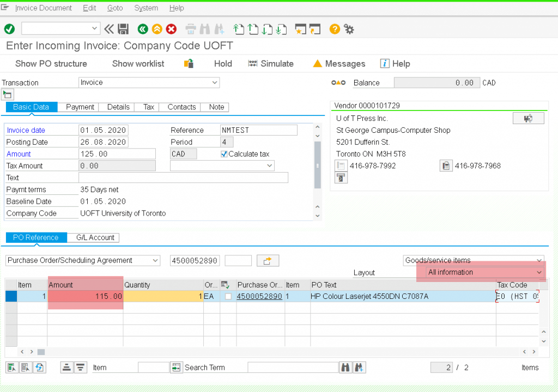Click the Show PO structure button
558x392 pixels.
[x=51, y=63]
